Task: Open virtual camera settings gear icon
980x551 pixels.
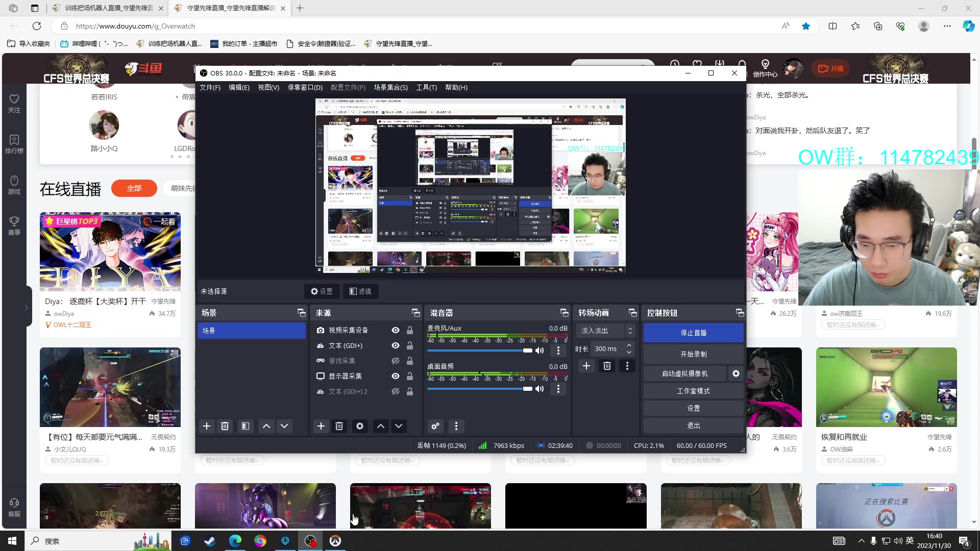Action: point(736,373)
